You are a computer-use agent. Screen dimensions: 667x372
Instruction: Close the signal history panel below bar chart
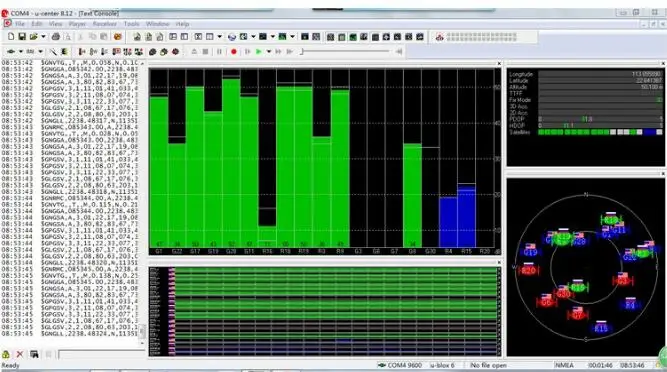click(x=499, y=262)
